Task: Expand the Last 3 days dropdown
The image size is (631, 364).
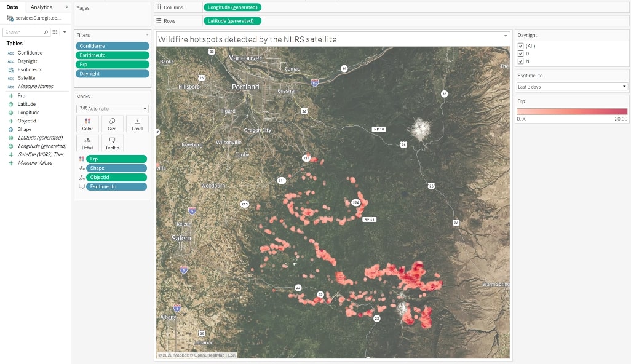Action: 572,87
